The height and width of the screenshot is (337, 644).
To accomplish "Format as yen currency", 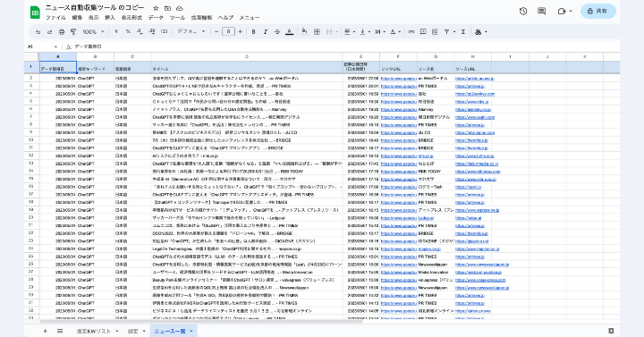I will coord(116,31).
